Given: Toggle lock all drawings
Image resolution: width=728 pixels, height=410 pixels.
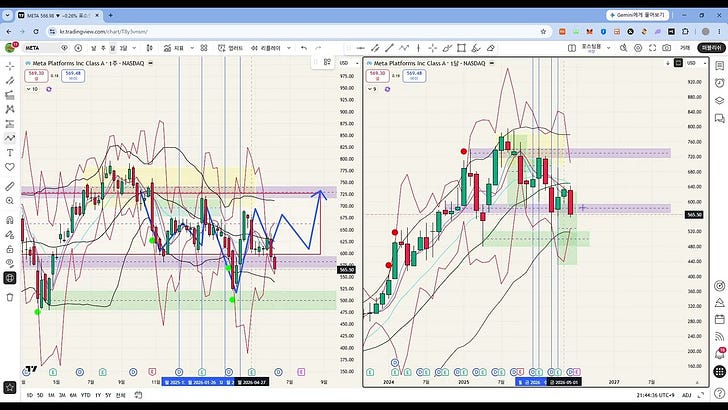Looking at the screenshot, I should (10, 249).
